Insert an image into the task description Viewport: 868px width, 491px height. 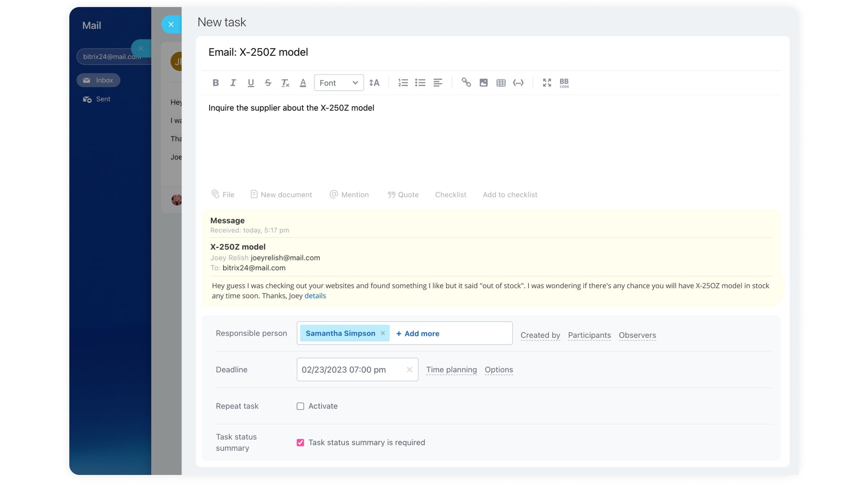483,83
